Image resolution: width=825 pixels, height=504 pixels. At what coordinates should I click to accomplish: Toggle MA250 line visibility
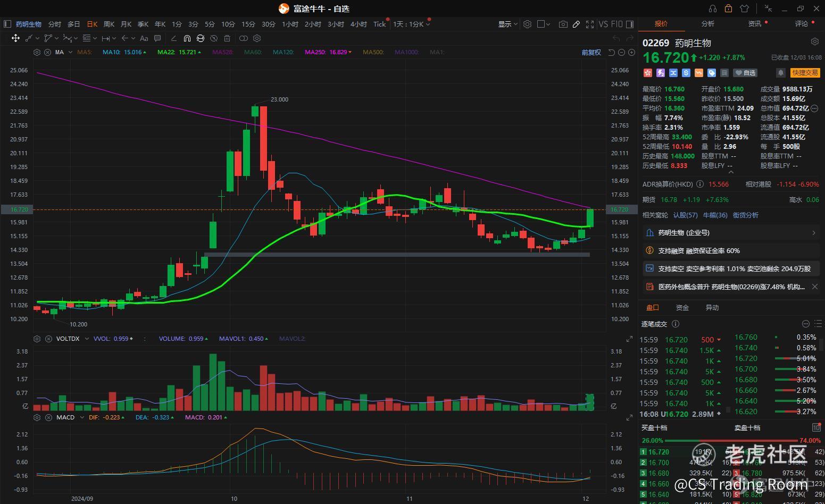(x=328, y=52)
